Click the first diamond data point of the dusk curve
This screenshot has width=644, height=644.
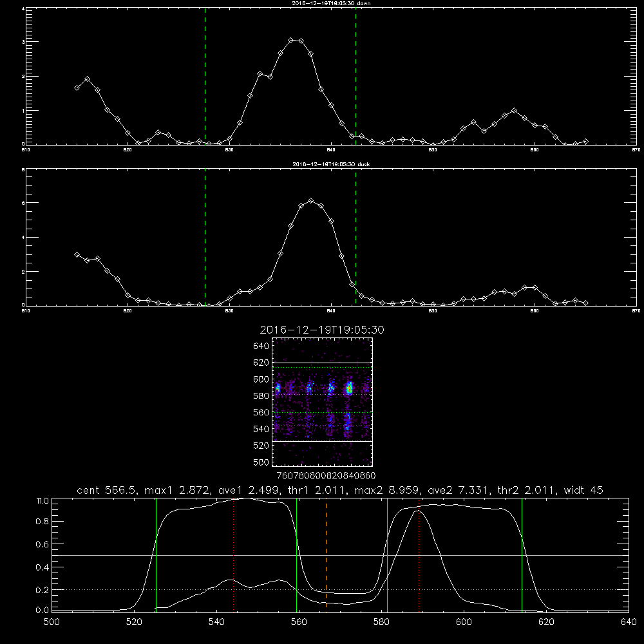(77, 254)
